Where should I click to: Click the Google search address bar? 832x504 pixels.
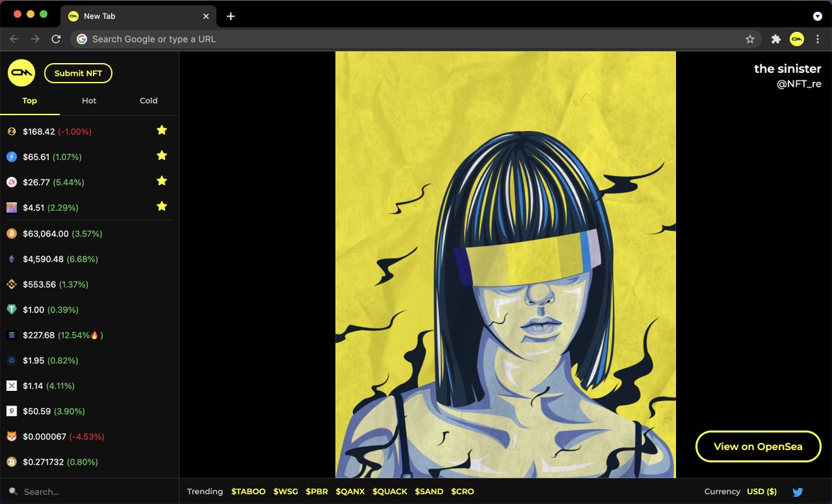416,40
